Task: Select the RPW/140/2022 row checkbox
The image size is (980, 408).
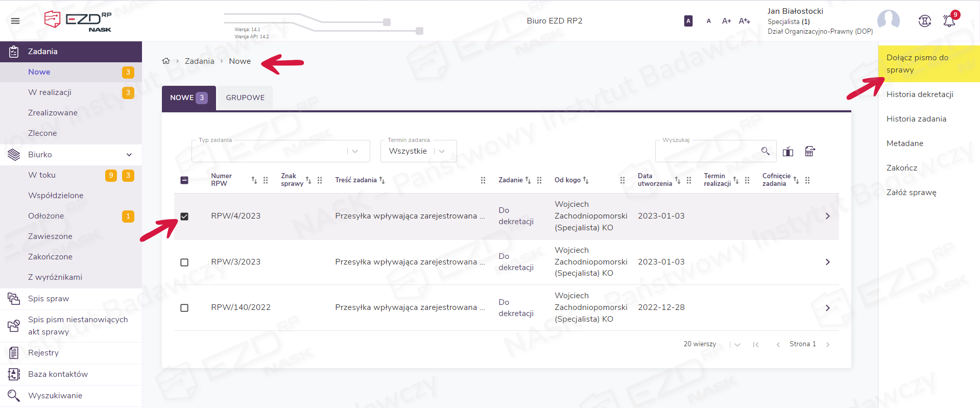Action: tap(184, 308)
